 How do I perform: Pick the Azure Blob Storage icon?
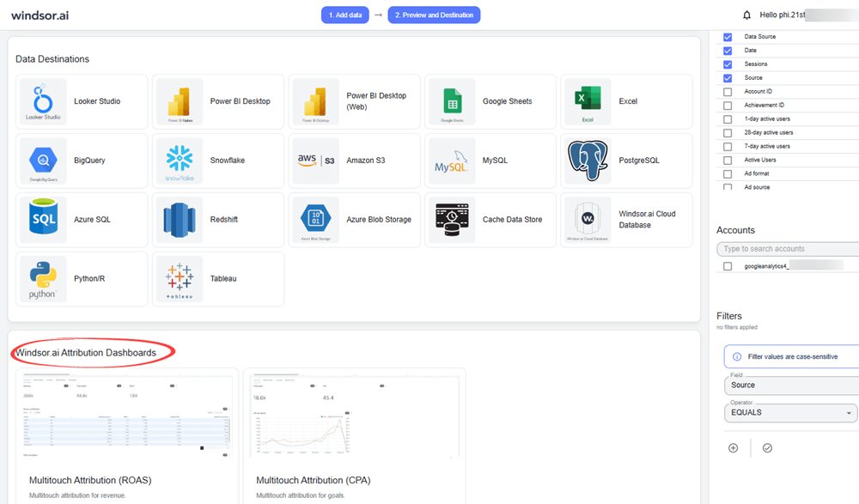tap(315, 220)
